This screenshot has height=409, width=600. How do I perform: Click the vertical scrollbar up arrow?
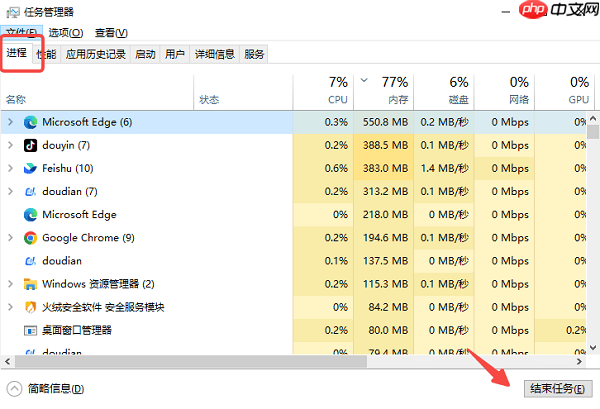coord(593,118)
